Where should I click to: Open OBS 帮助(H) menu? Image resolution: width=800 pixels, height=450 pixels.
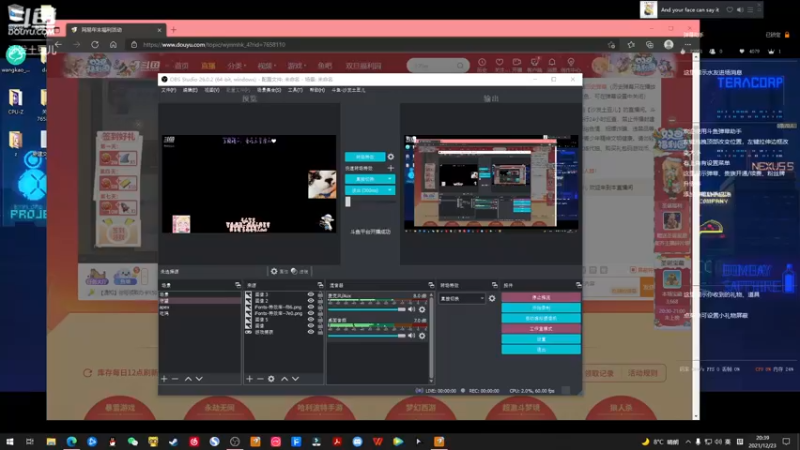pyautogui.click(x=317, y=90)
